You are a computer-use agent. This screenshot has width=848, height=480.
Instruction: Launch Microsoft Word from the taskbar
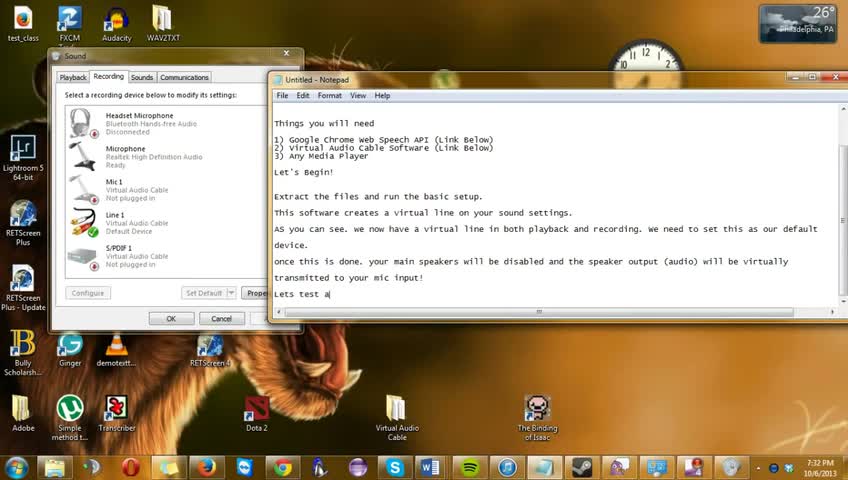tap(431, 468)
